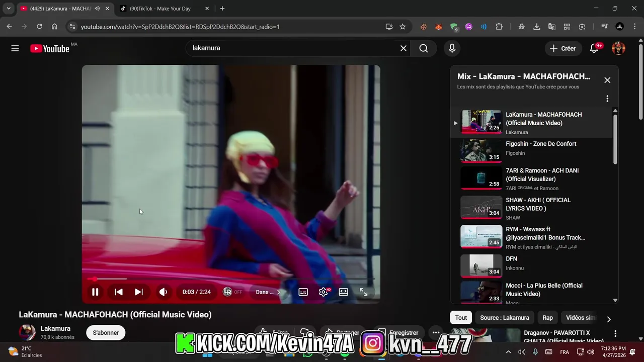Open options for the Draganov - PAVAROTTI video

point(615,334)
